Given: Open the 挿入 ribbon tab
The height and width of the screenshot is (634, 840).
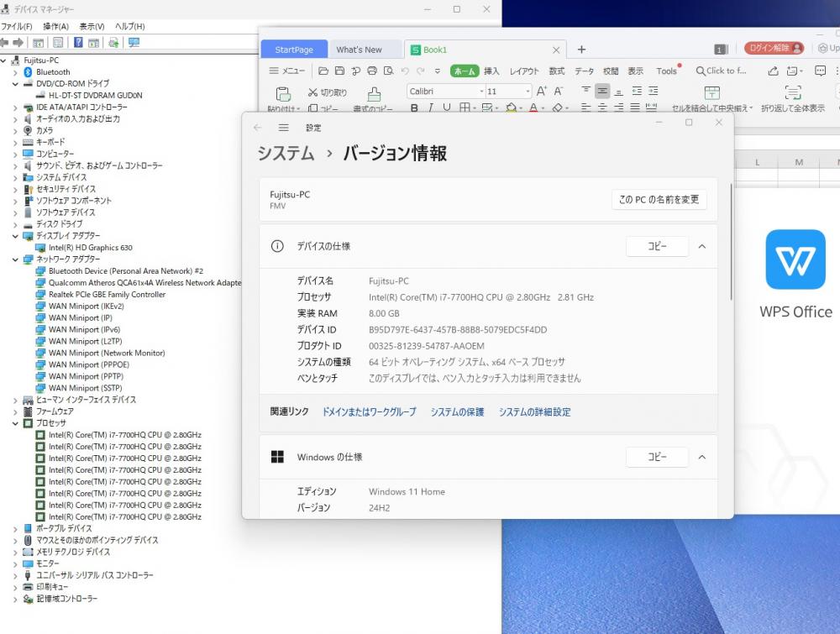Looking at the screenshot, I should [491, 71].
